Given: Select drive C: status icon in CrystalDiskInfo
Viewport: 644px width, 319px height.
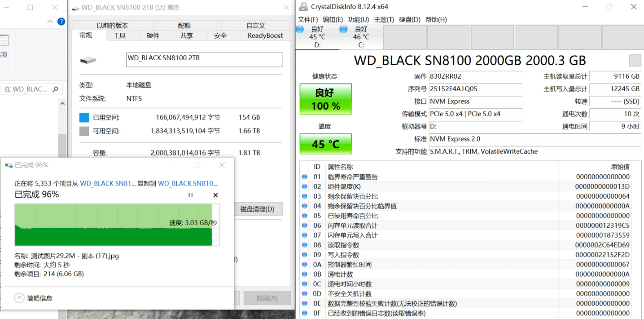Looking at the screenshot, I should click(x=344, y=30).
